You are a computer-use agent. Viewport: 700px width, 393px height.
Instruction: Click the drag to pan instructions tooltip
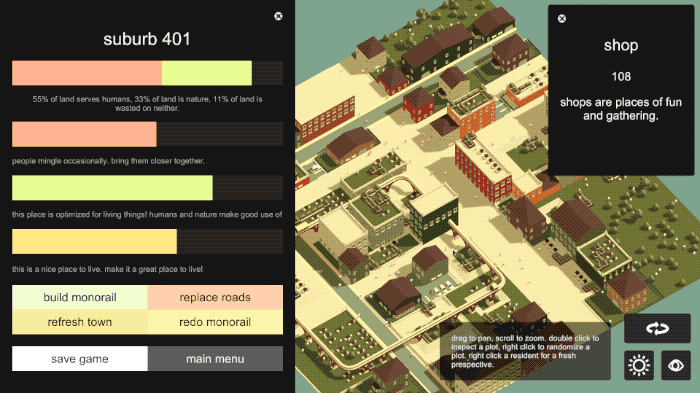coord(525,351)
